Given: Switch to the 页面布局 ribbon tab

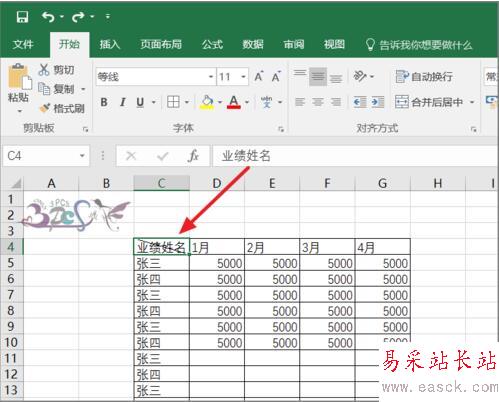Looking at the screenshot, I should pos(161,44).
